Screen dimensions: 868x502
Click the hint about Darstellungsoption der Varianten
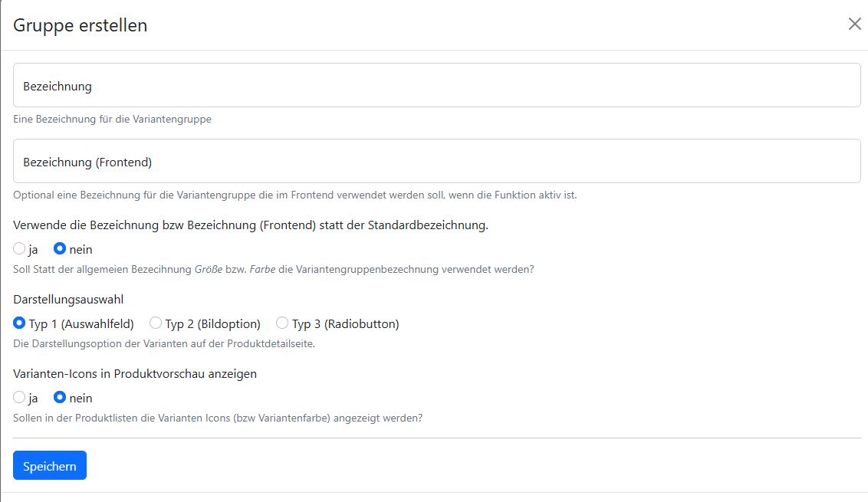point(164,343)
